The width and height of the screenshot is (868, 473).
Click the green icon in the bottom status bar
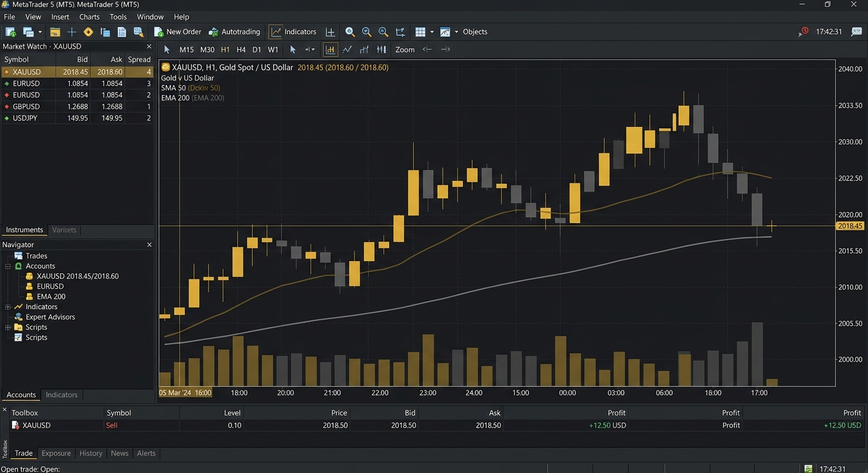coord(808,469)
